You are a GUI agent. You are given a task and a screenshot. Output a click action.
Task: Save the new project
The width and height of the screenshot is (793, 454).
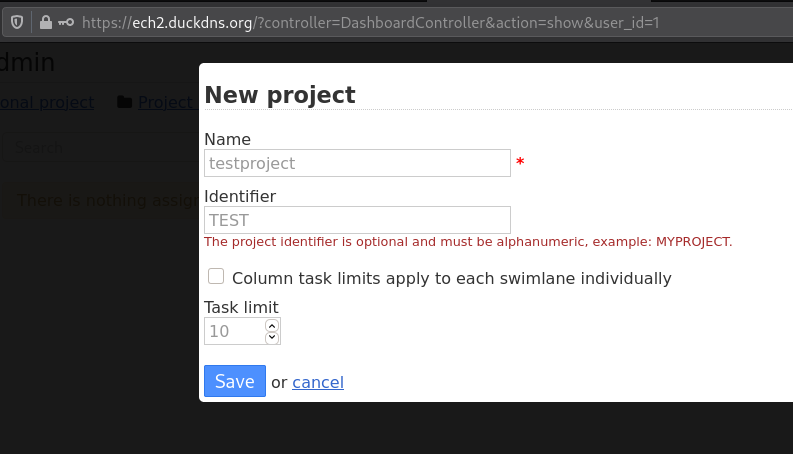click(235, 381)
